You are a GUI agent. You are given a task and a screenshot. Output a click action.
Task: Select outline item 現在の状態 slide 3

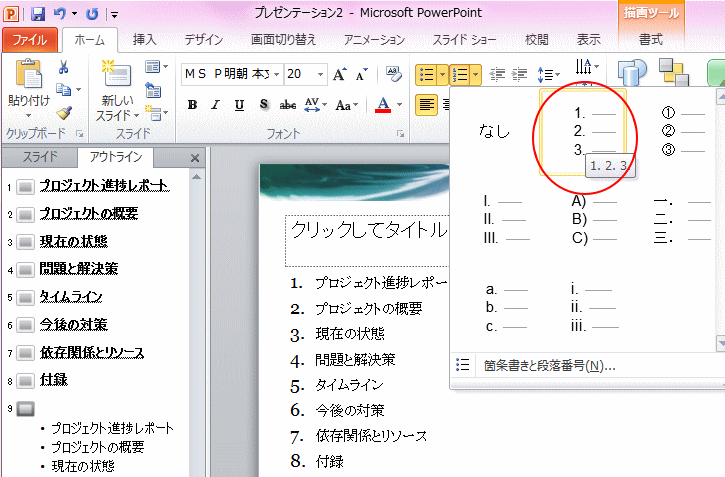click(x=73, y=241)
